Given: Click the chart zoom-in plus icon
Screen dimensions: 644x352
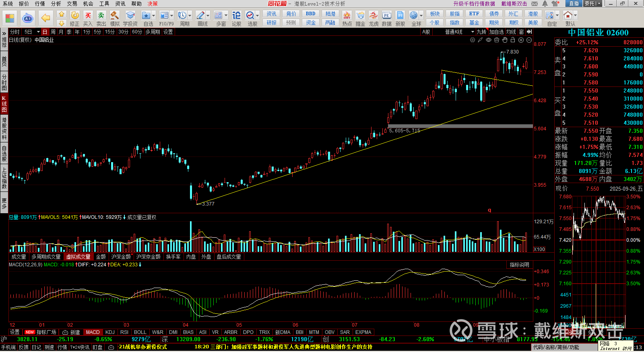Looking at the screenshot, I should pos(521,40).
